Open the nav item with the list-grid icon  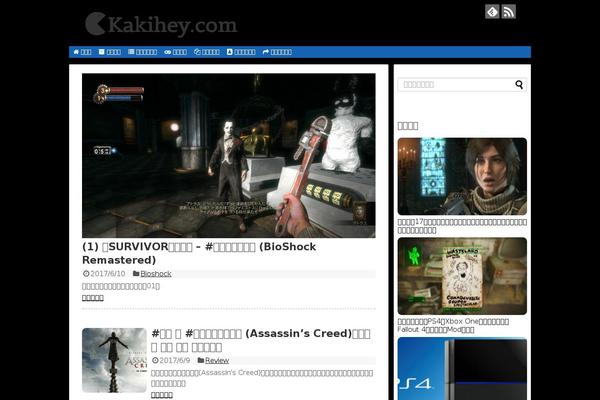pos(142,52)
